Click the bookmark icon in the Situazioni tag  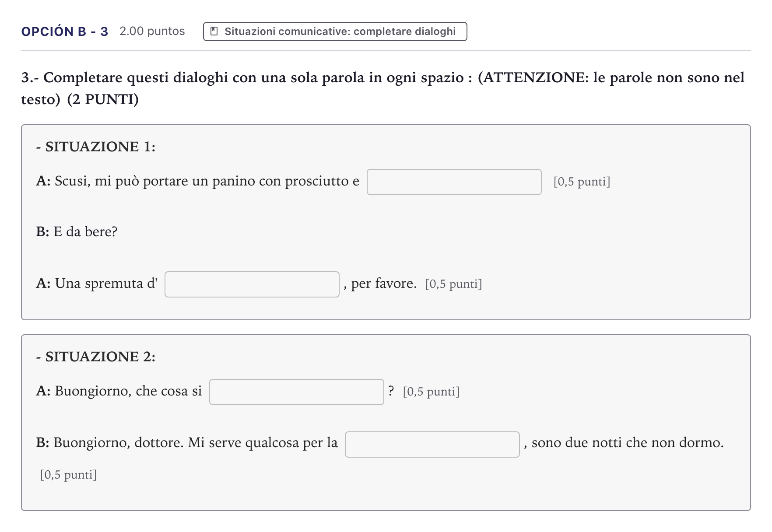tap(214, 31)
